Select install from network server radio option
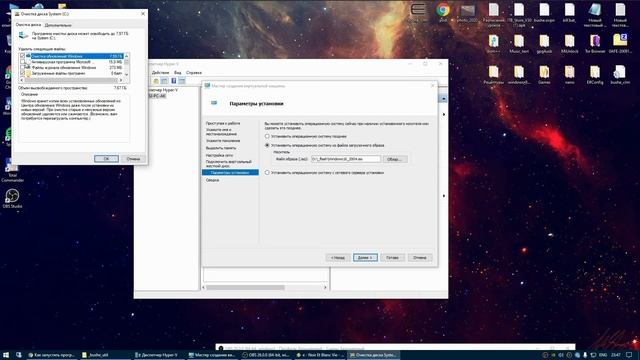 point(267,173)
